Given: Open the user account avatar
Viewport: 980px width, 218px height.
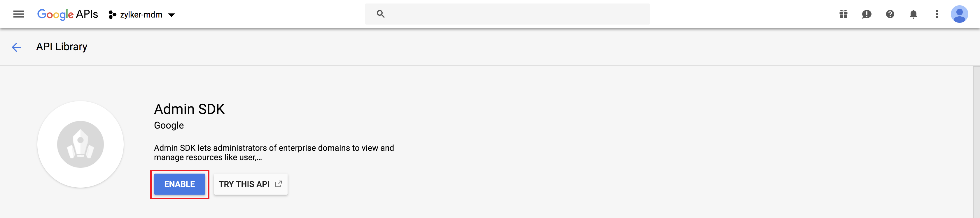Looking at the screenshot, I should click(x=959, y=15).
